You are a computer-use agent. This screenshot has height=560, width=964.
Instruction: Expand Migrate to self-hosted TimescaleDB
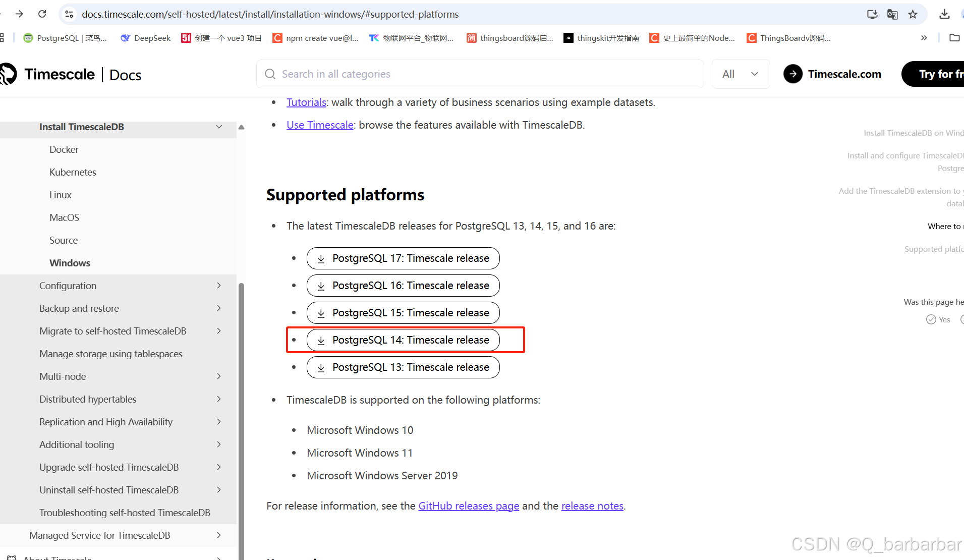tap(219, 331)
